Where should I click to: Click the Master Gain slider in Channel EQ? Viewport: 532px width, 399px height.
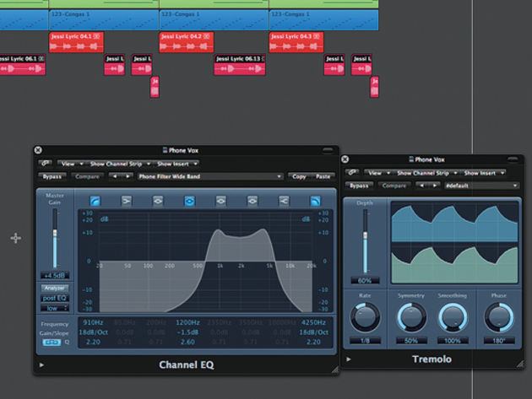click(x=55, y=239)
